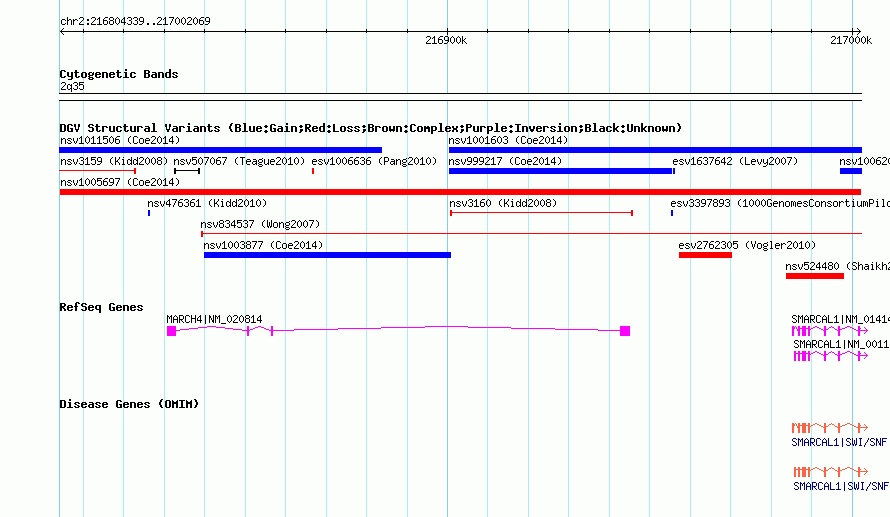The height and width of the screenshot is (517, 890).
Task: Click the left arrowhead of the ruler
Action: tap(62, 32)
